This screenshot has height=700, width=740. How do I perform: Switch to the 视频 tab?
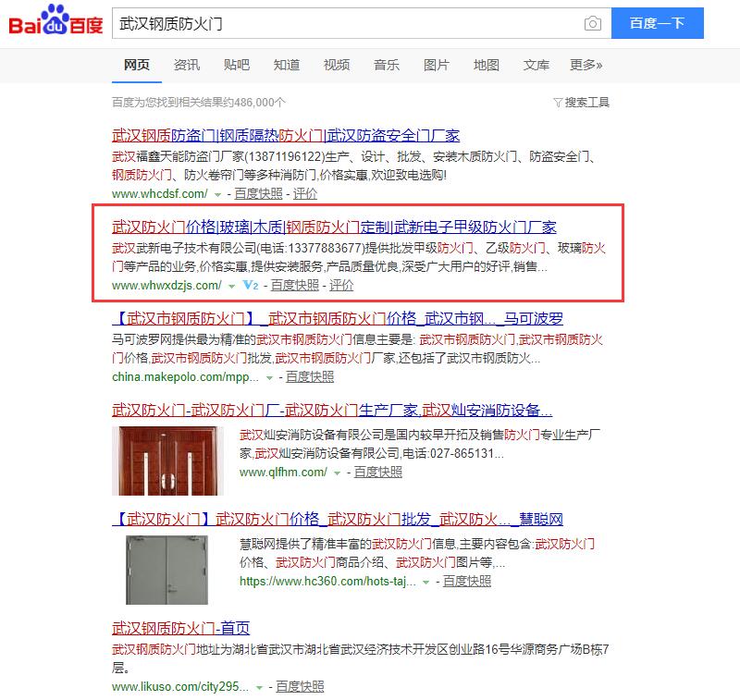(x=335, y=66)
